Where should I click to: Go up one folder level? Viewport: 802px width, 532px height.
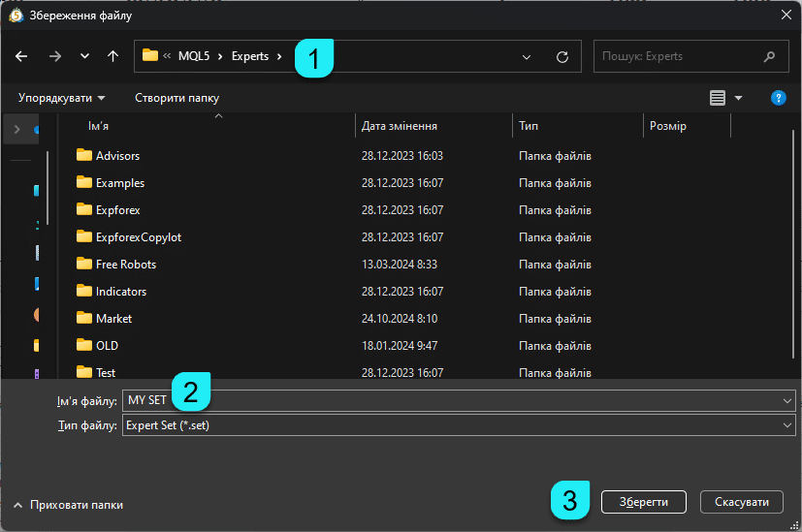[x=112, y=56]
